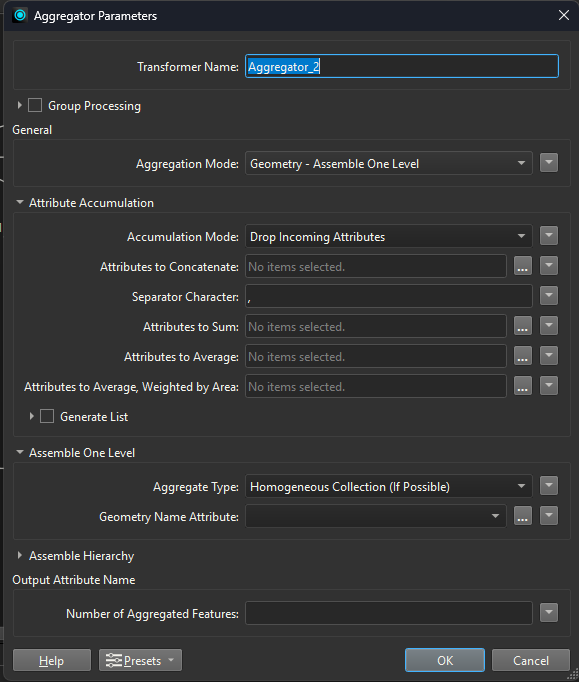579x682 pixels.
Task: Open ellipsis picker for Attributes to Sum
Action: (522, 326)
